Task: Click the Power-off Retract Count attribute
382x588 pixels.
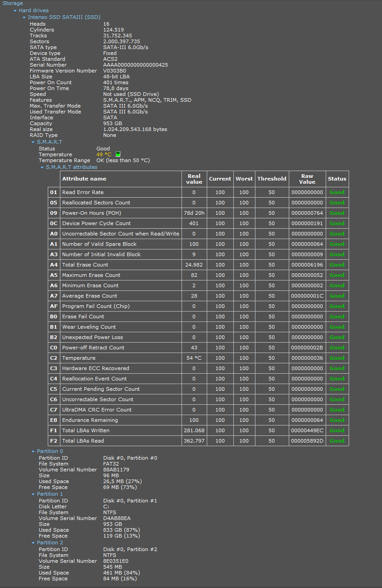Action: pyautogui.click(x=93, y=348)
